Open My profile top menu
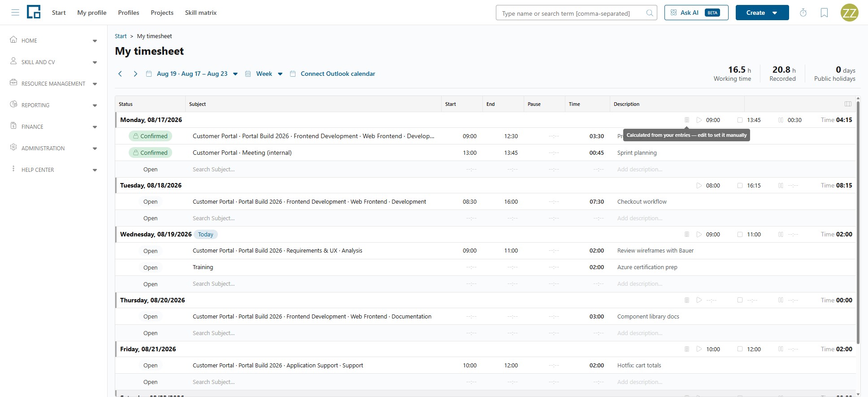 pos(92,13)
